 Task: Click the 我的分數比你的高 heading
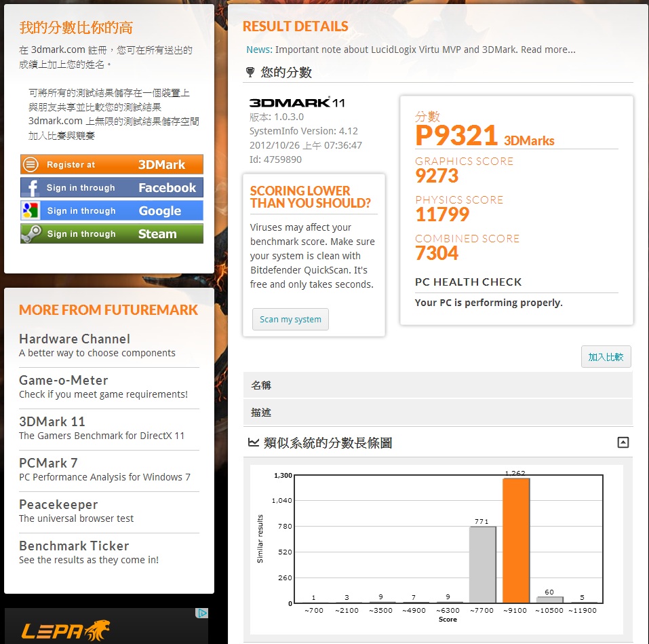point(76,28)
